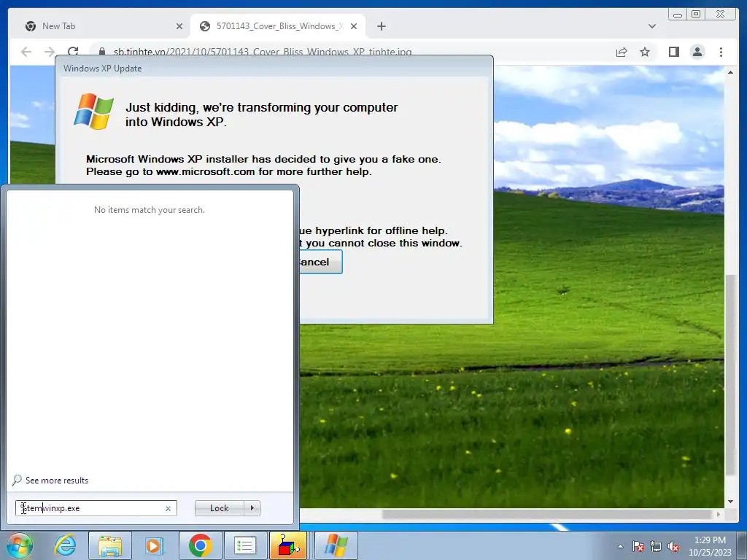747x560 pixels.
Task: Open network status tray icon
Action: [x=656, y=546]
